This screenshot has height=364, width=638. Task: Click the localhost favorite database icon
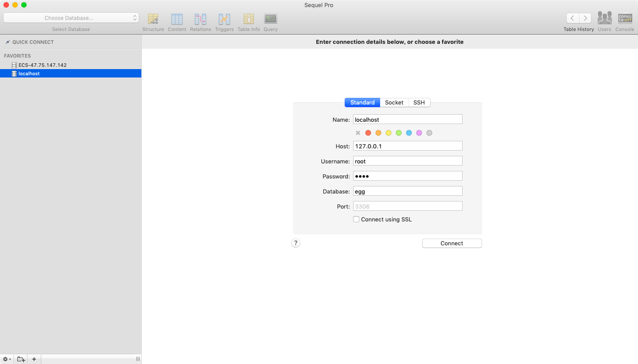click(x=14, y=74)
